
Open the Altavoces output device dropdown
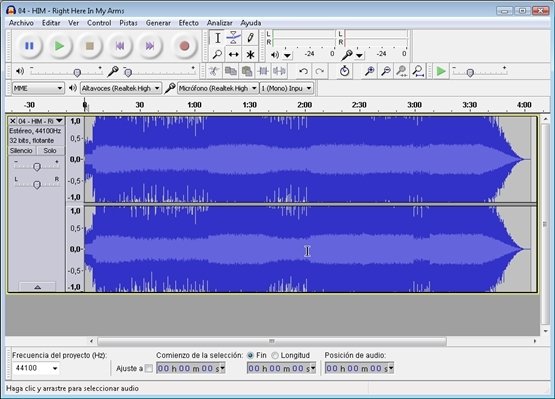tap(121, 88)
